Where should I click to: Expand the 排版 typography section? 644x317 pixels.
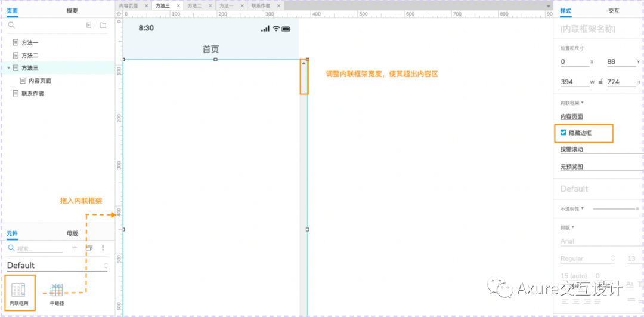(x=573, y=227)
